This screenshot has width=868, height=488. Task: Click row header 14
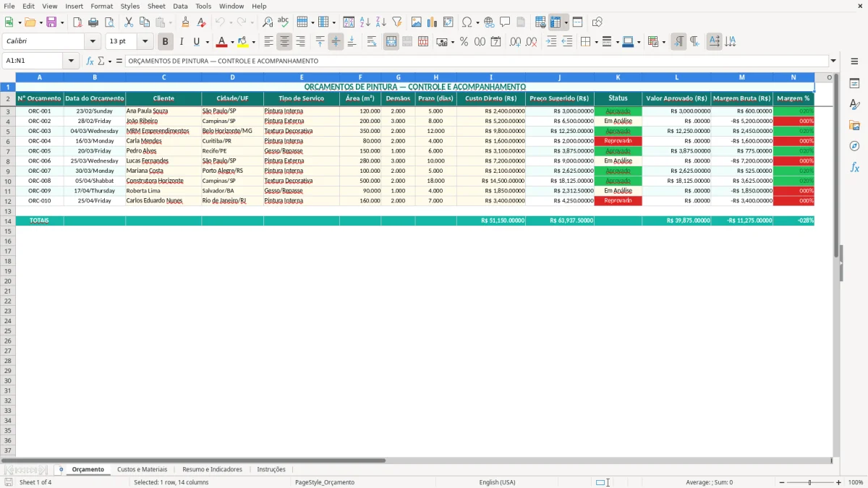point(8,221)
